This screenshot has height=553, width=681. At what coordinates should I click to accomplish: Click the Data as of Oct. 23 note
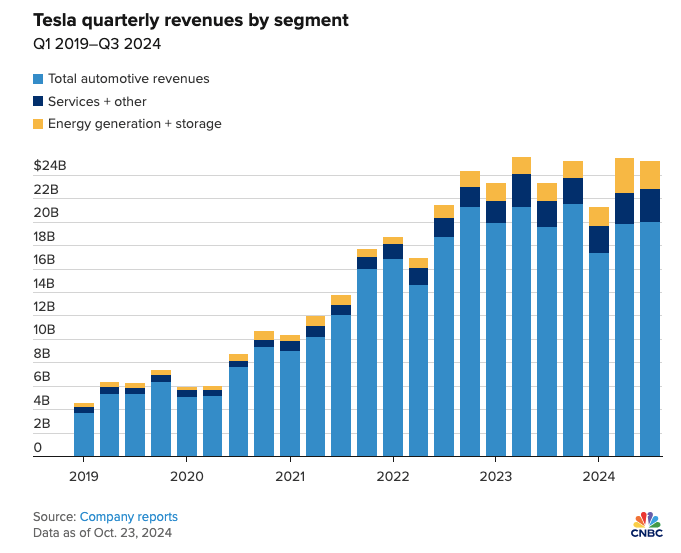102,533
